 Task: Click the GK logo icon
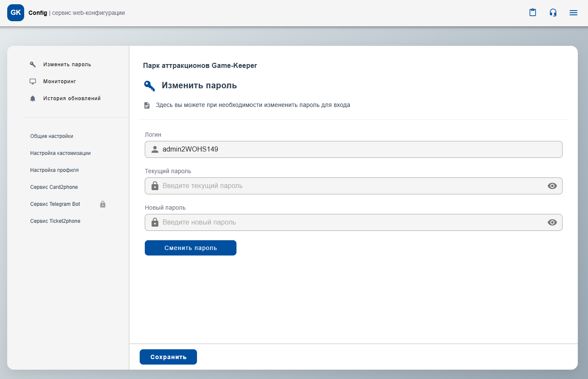(x=16, y=13)
